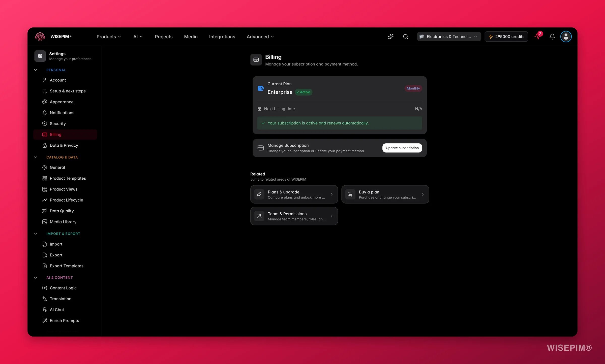Click the Enrich Prompts magic wand icon
The height and width of the screenshot is (364, 605).
pyautogui.click(x=45, y=320)
